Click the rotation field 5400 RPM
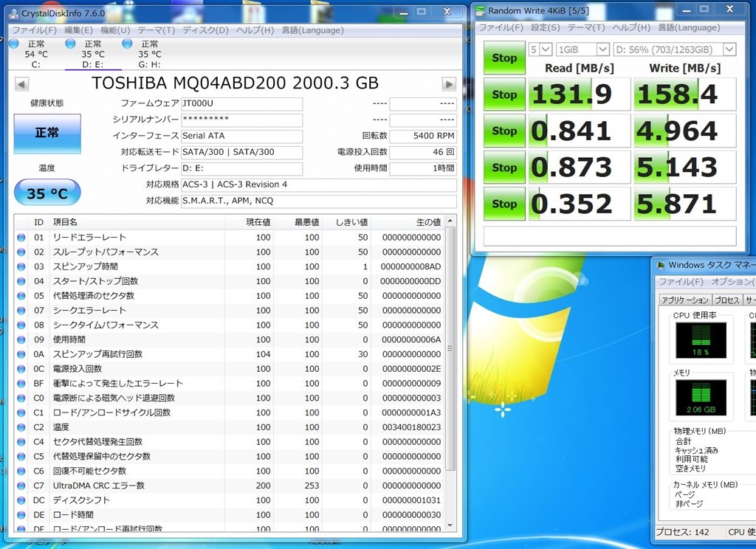Image resolution: width=756 pixels, height=549 pixels. click(423, 136)
